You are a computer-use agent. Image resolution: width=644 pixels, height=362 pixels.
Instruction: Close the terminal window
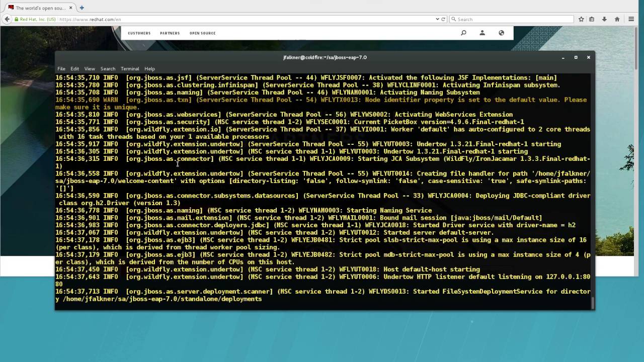point(588,57)
